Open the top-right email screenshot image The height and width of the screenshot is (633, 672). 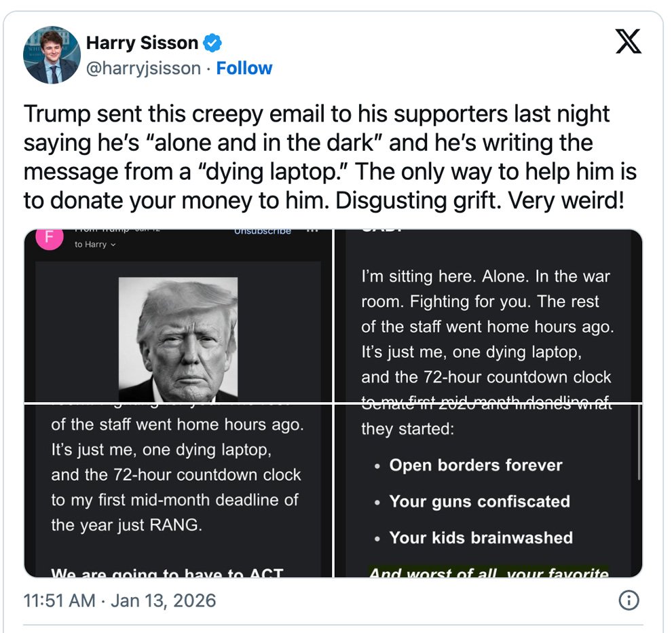coord(488,316)
